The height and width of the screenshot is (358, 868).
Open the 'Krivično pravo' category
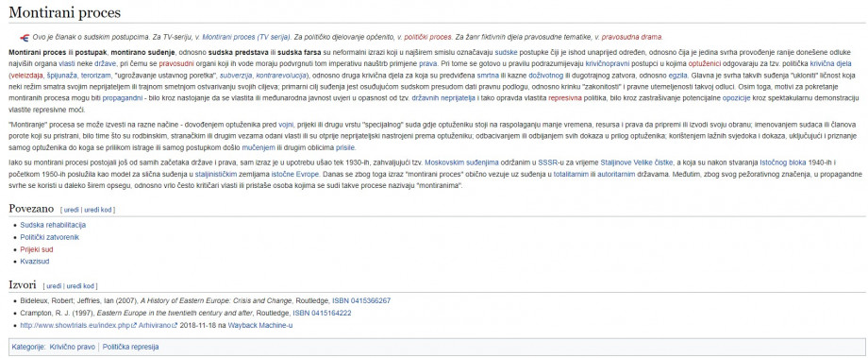(73, 347)
